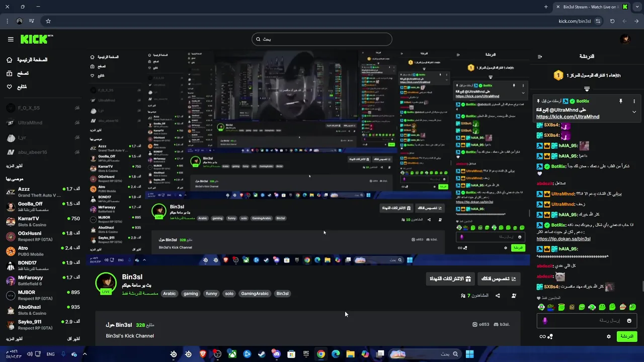Click the KICK logo
The height and width of the screenshot is (362, 644).
(x=35, y=39)
